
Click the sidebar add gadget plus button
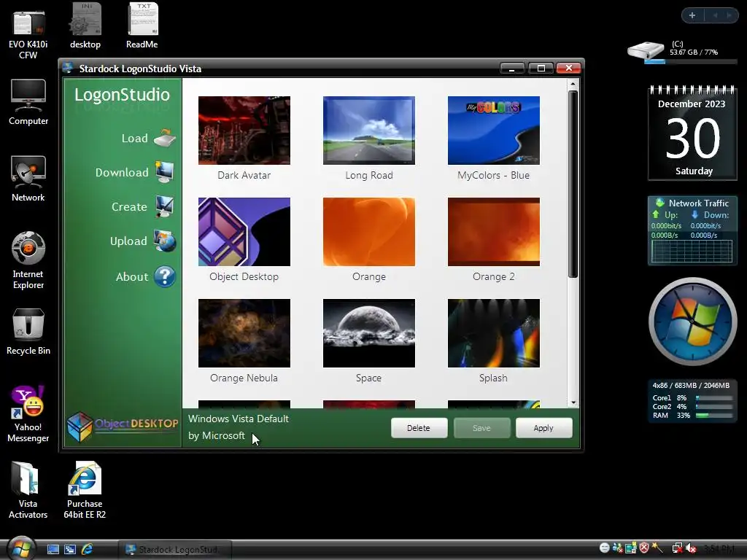pyautogui.click(x=692, y=15)
